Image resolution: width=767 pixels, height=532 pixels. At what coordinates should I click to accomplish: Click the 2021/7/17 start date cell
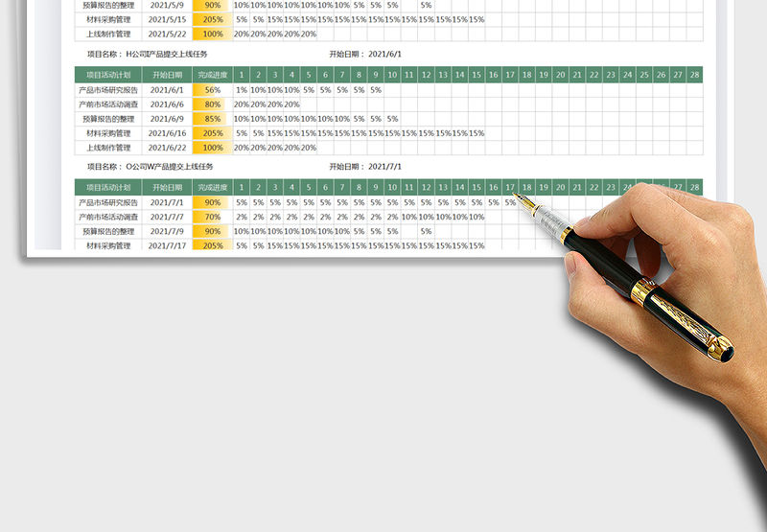[167, 245]
